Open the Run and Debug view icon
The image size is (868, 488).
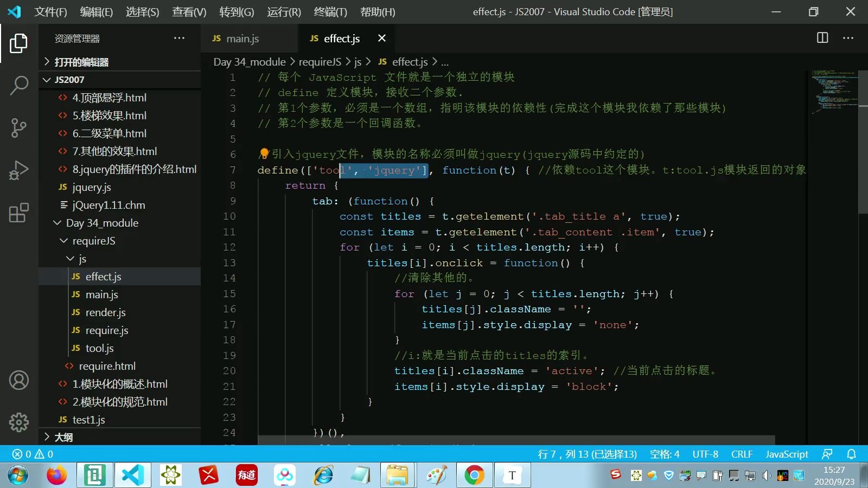[x=19, y=170]
